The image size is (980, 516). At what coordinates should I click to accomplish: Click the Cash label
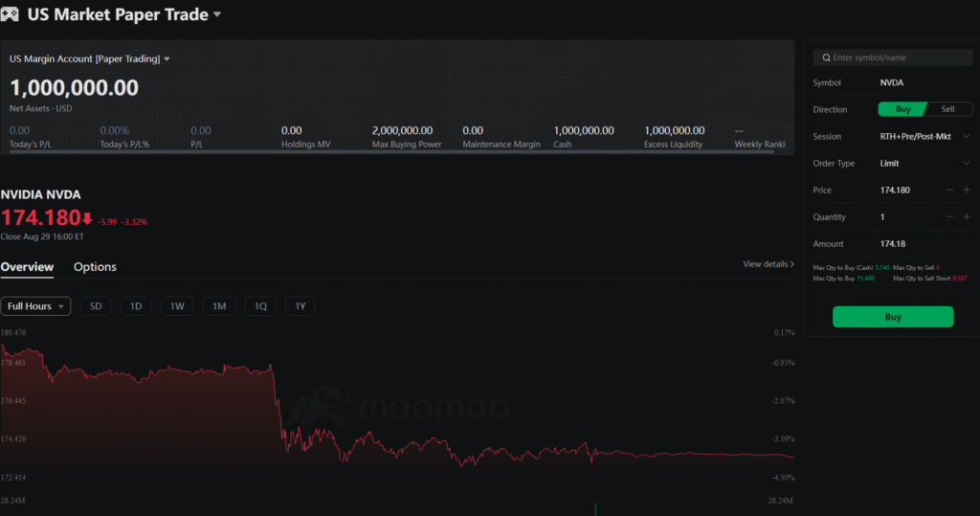562,145
